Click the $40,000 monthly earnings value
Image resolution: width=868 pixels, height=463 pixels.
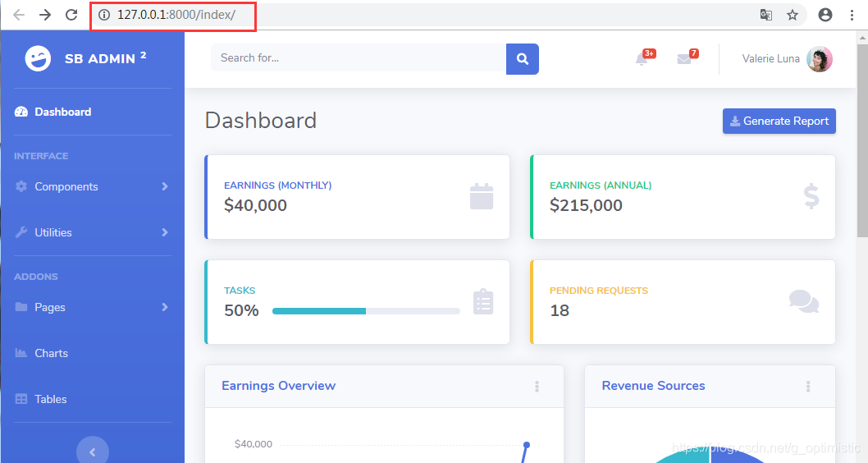point(255,205)
